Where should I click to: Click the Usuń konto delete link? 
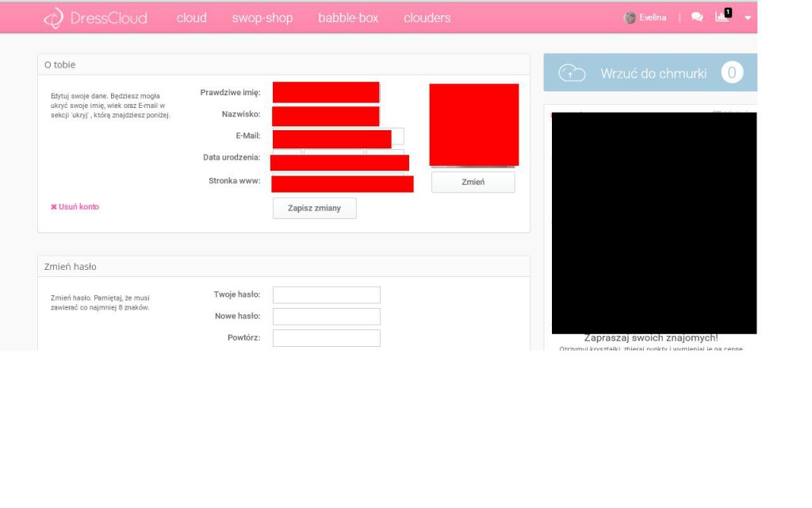pyautogui.click(x=75, y=207)
